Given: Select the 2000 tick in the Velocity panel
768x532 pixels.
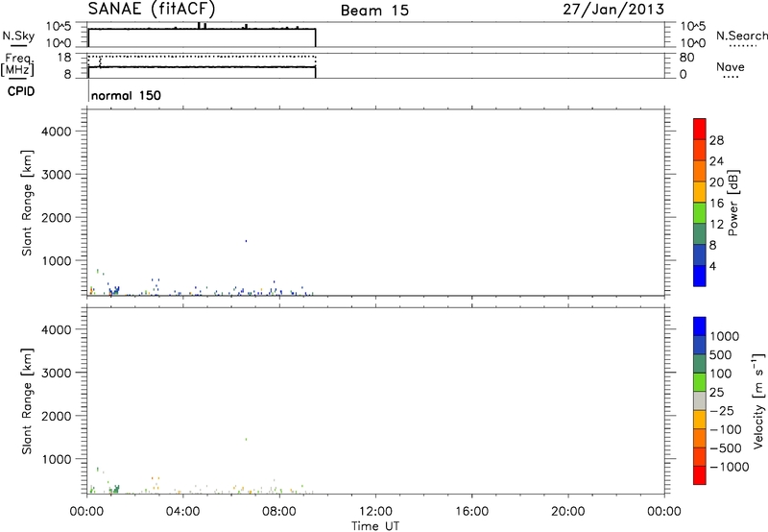Looking at the screenshot, I should (57, 416).
